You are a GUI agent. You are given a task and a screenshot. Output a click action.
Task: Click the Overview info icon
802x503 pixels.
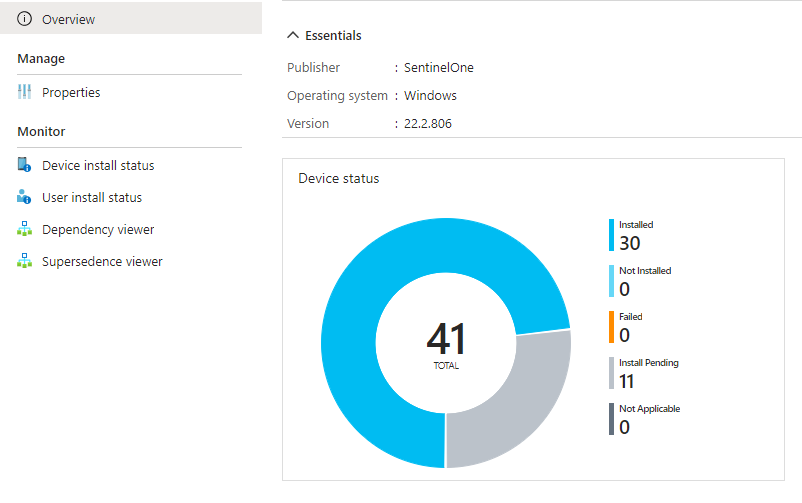click(25, 19)
